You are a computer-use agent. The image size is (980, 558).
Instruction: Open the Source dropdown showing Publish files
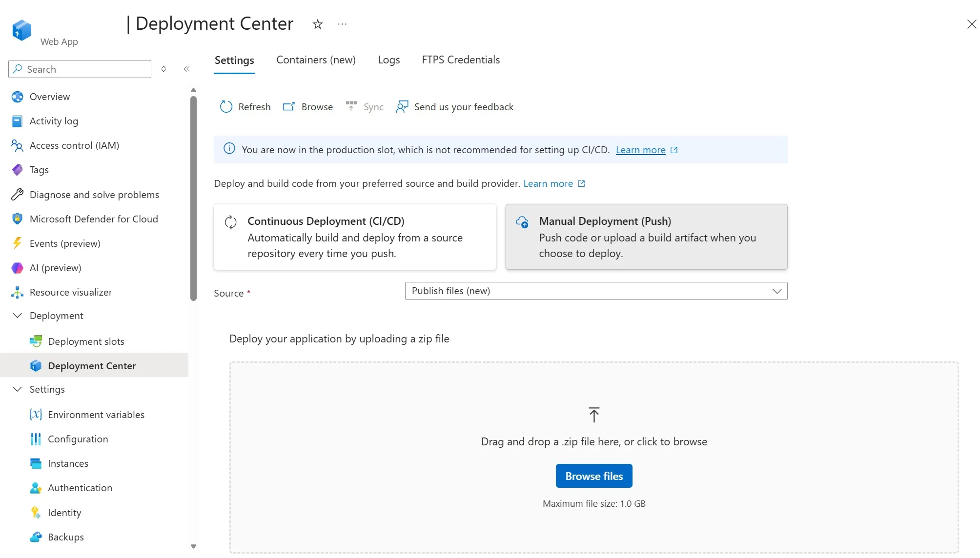tap(596, 291)
